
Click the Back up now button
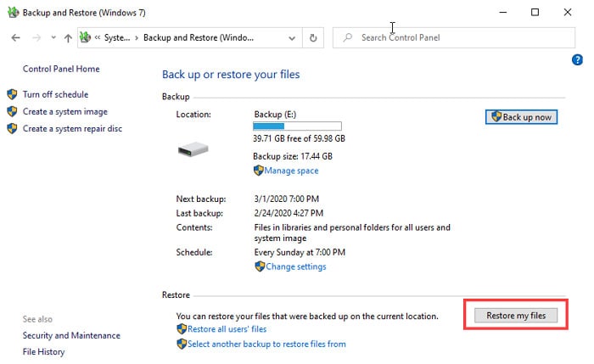coord(521,117)
